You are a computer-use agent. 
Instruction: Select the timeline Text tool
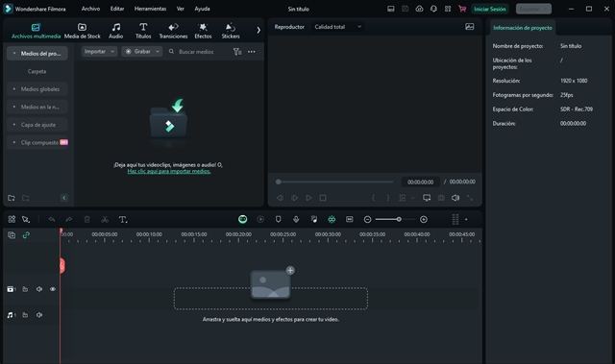tap(123, 219)
